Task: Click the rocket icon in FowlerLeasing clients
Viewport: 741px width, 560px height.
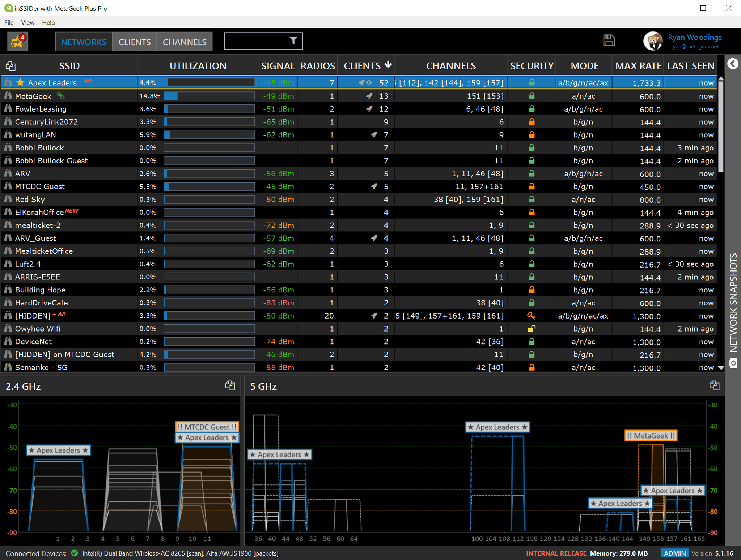Action: point(369,109)
